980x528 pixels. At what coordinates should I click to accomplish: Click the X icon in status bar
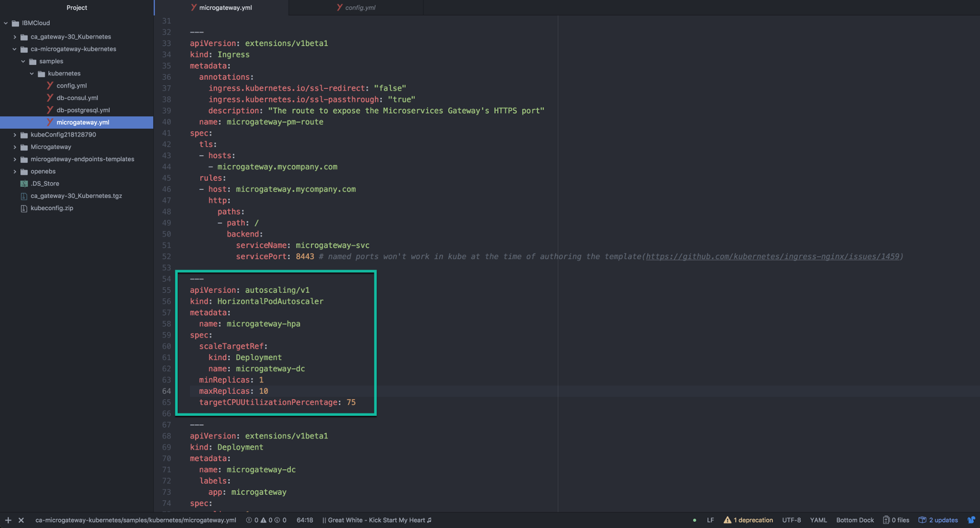click(x=21, y=520)
